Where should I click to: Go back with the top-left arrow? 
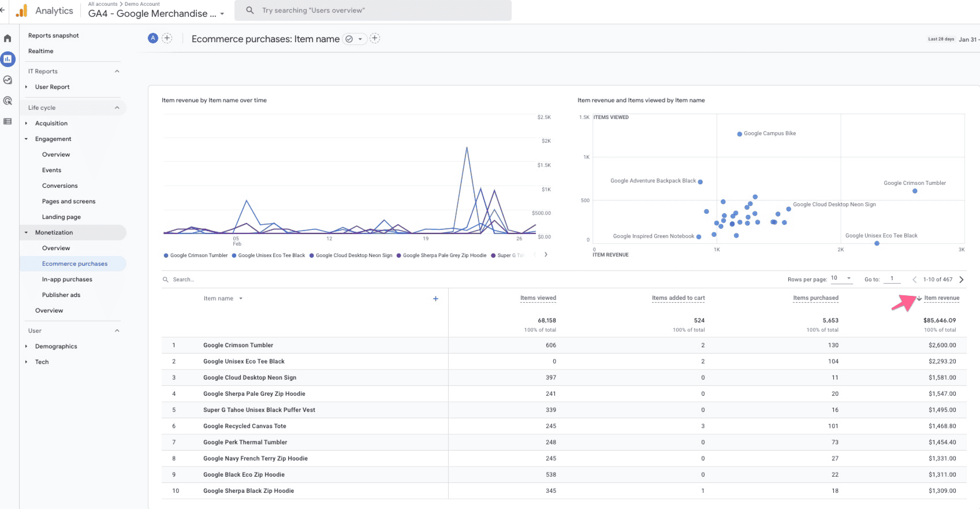[2, 10]
